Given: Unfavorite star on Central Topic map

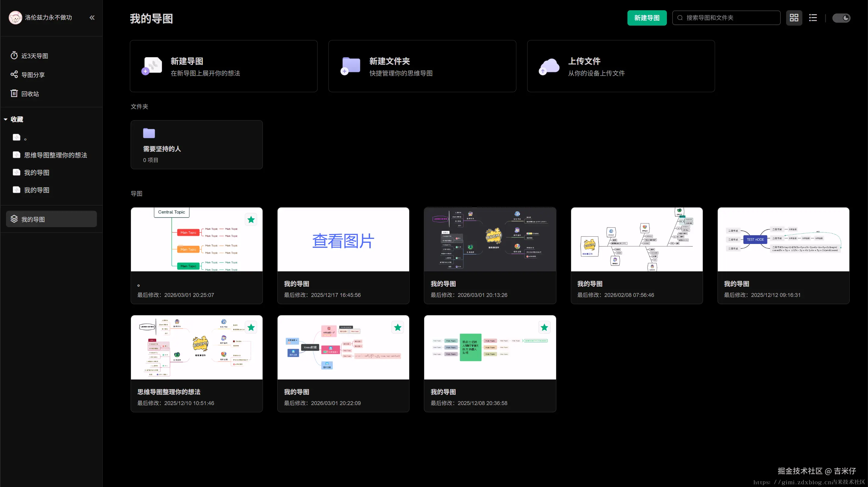Looking at the screenshot, I should [x=251, y=220].
